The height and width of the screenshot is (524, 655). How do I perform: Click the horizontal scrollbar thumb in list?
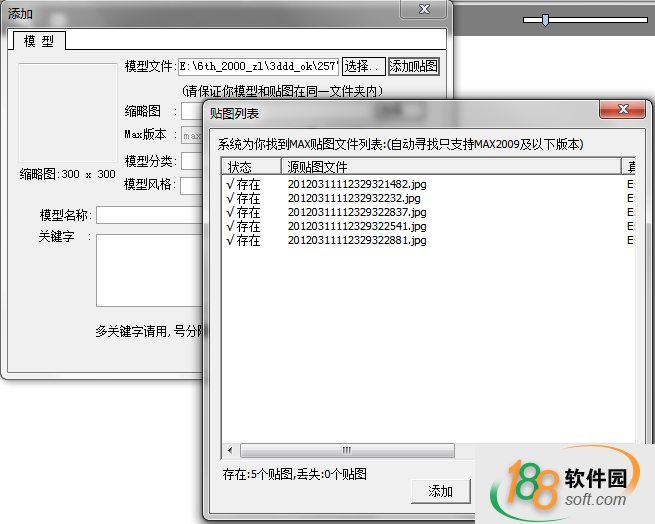pos(347,451)
